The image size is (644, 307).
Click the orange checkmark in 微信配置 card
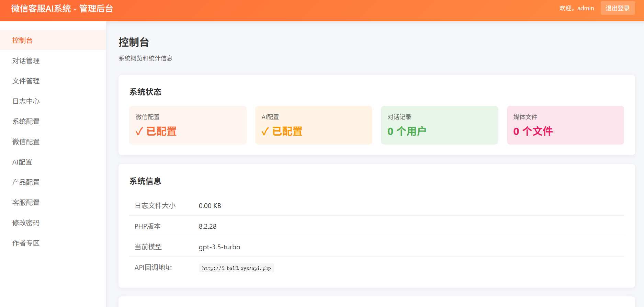pyautogui.click(x=139, y=132)
